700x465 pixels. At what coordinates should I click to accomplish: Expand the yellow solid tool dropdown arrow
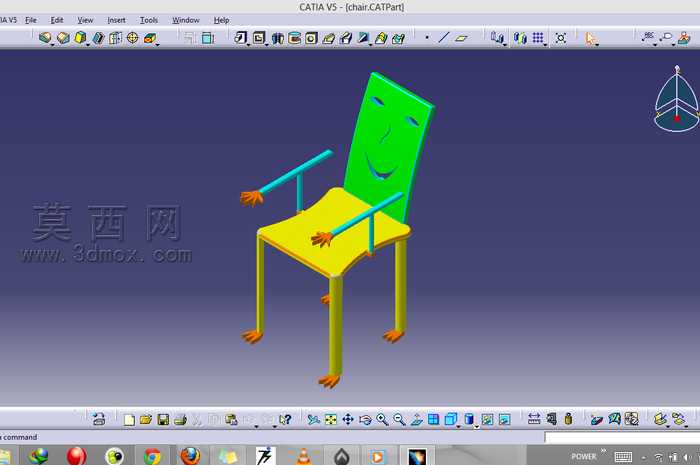88,45
